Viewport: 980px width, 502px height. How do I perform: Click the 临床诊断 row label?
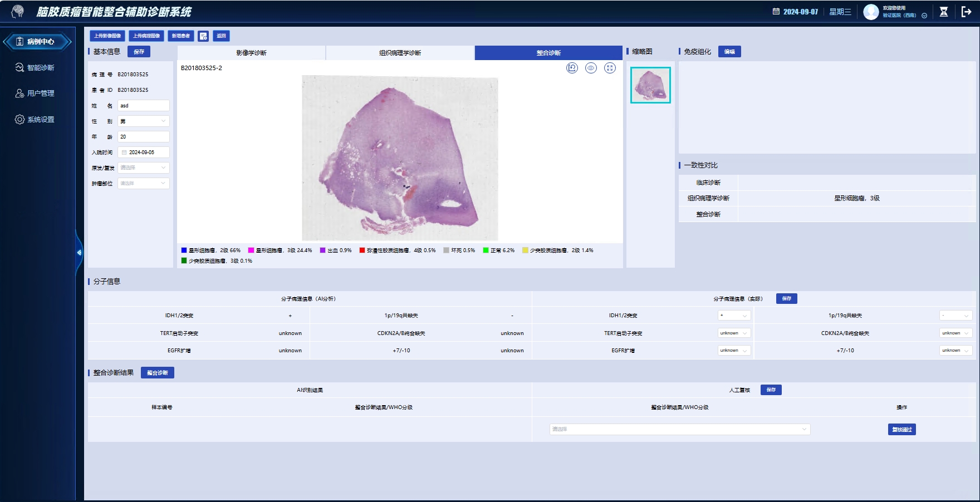pyautogui.click(x=708, y=183)
